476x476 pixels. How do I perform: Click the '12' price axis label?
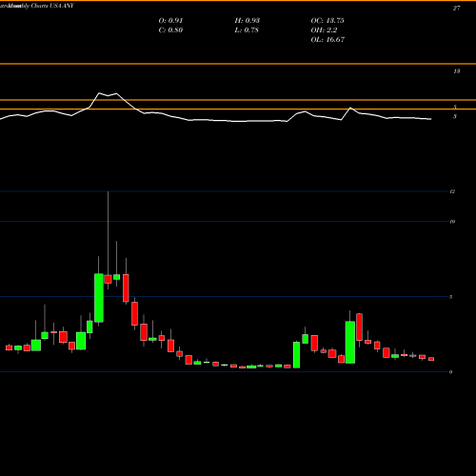click(x=452, y=191)
